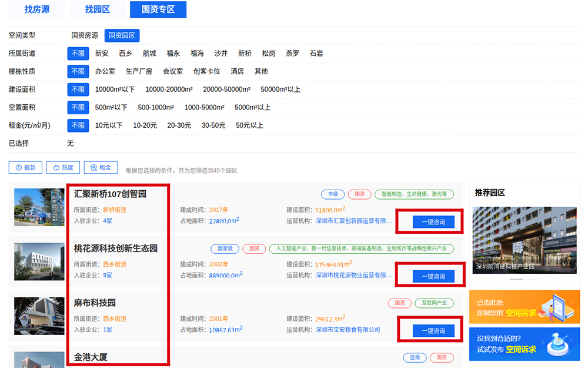Sort parks by 热度

[x=63, y=167]
